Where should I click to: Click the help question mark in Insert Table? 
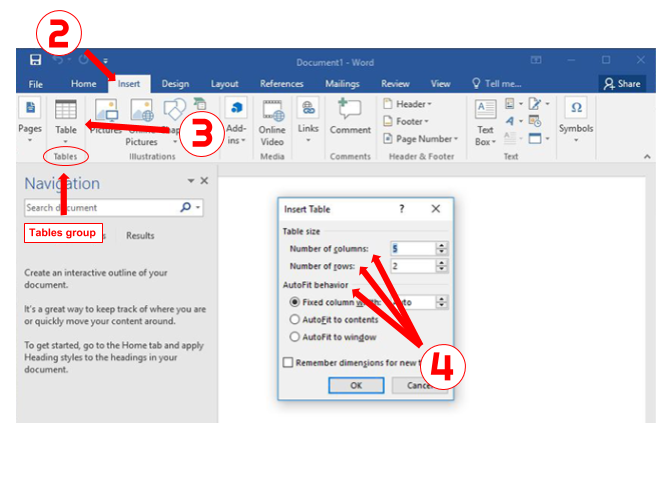click(x=402, y=209)
